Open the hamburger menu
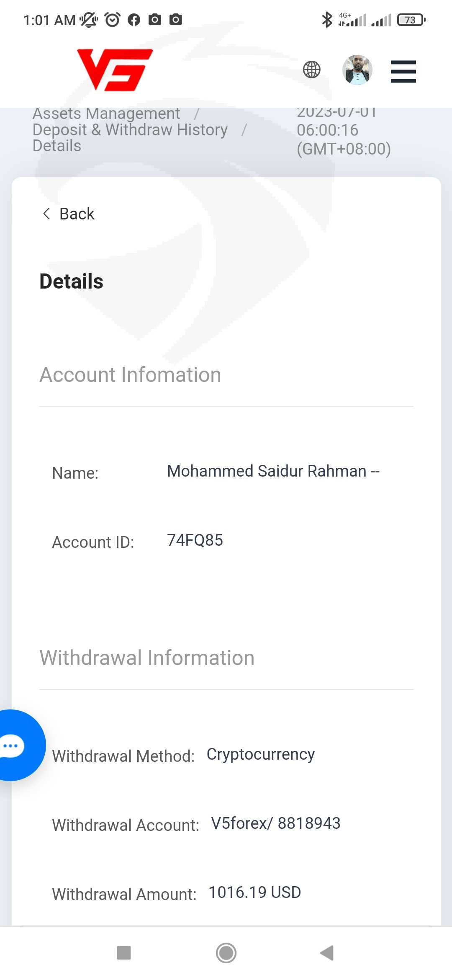452x980 pixels. 403,71
